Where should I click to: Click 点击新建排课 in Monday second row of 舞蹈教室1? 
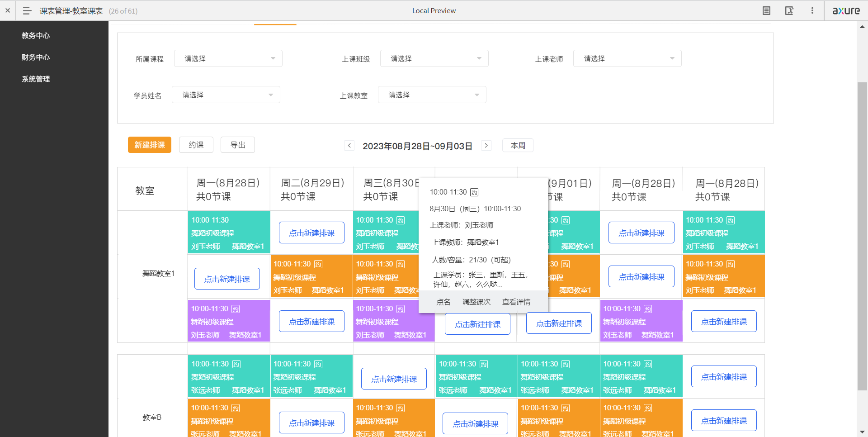tap(227, 279)
